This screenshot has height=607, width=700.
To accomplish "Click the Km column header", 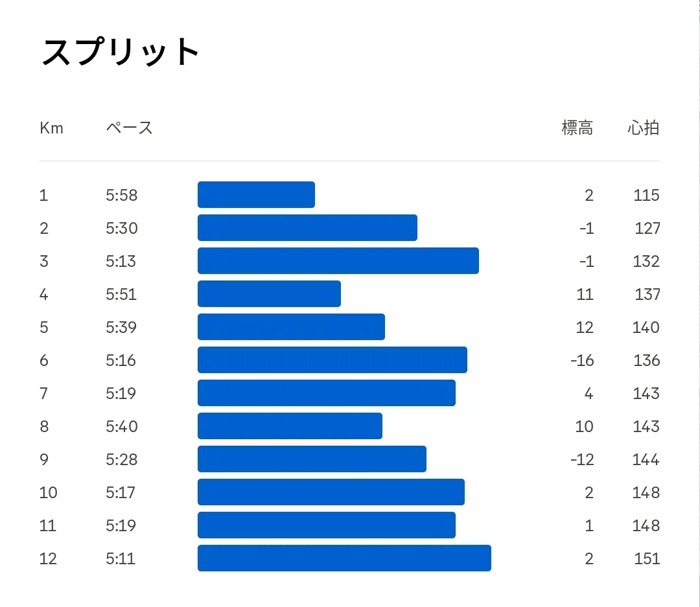I will [51, 128].
